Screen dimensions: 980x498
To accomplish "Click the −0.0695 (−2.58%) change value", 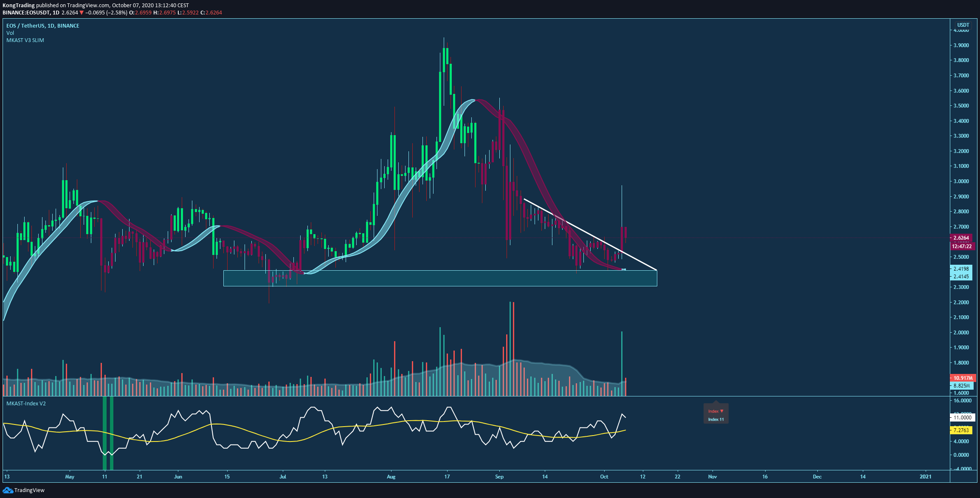I will (106, 13).
